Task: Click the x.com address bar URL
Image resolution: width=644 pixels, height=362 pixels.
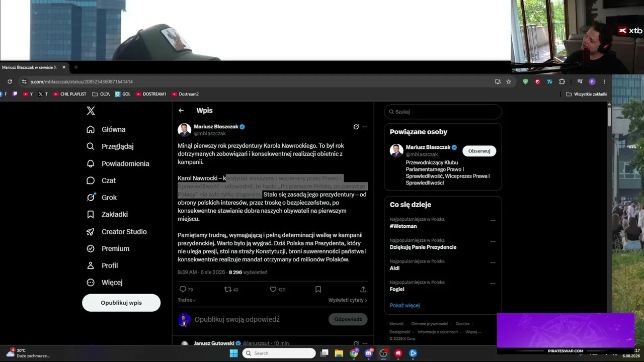Action: (x=82, y=81)
